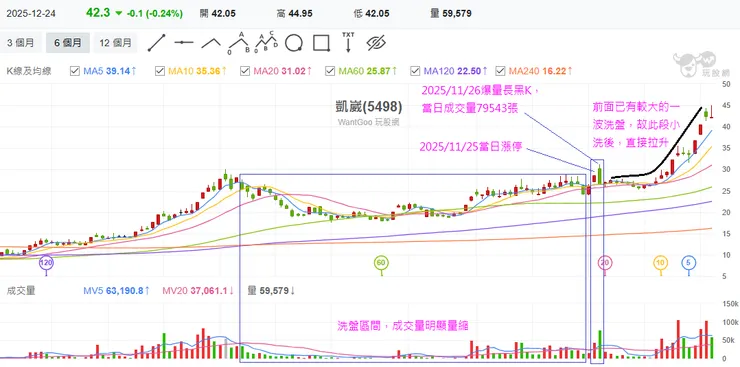
Task: Click the current price 42.3
Action: pyautogui.click(x=98, y=13)
